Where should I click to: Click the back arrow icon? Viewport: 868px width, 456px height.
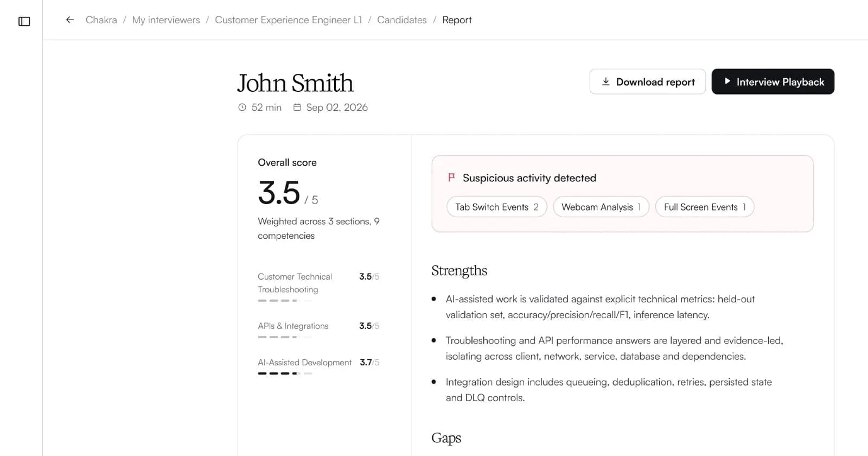click(70, 20)
